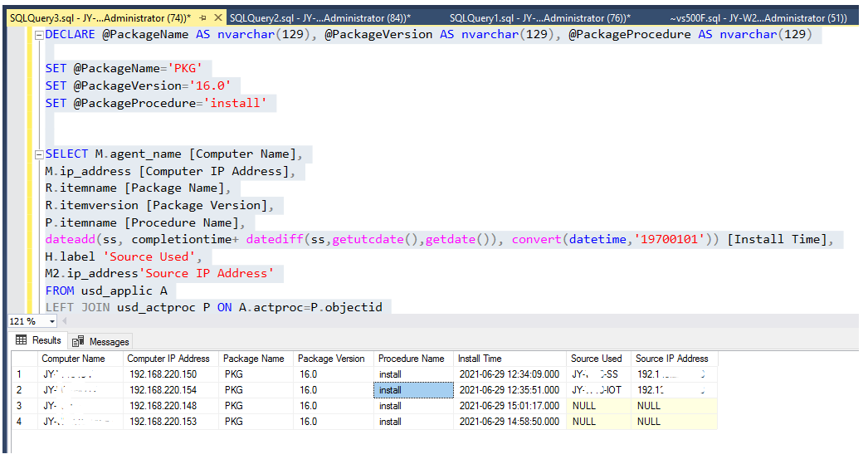
Task: Select the highlighted install cell in row 2
Action: tap(413, 390)
